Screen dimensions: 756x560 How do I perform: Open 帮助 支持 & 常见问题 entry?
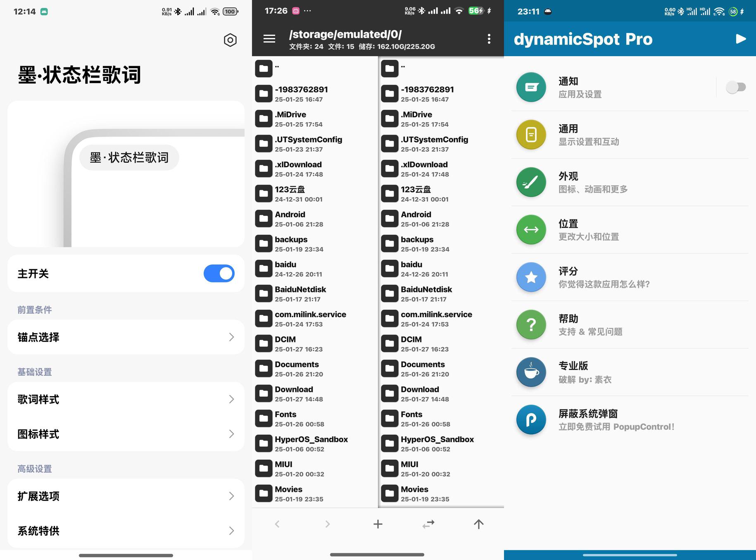(x=630, y=325)
